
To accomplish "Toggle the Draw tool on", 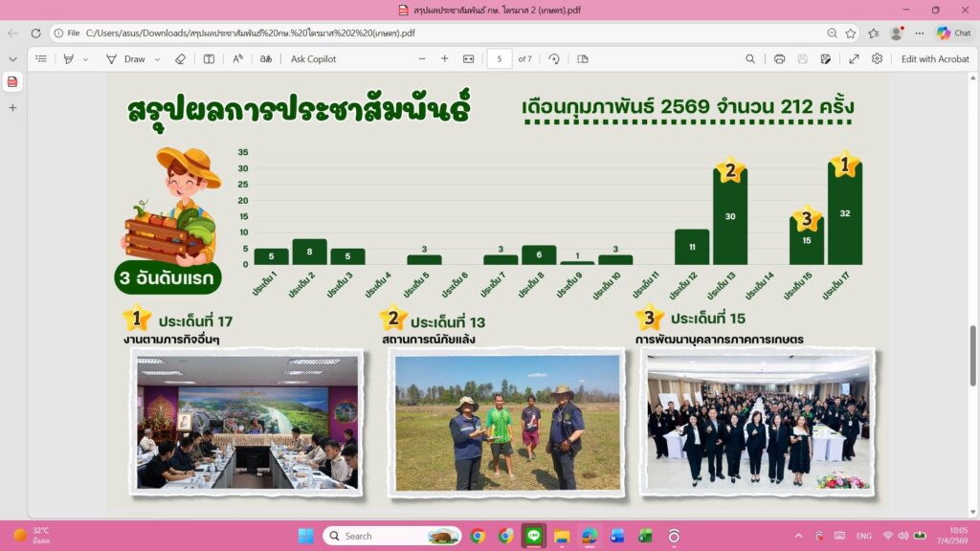I will 125,59.
